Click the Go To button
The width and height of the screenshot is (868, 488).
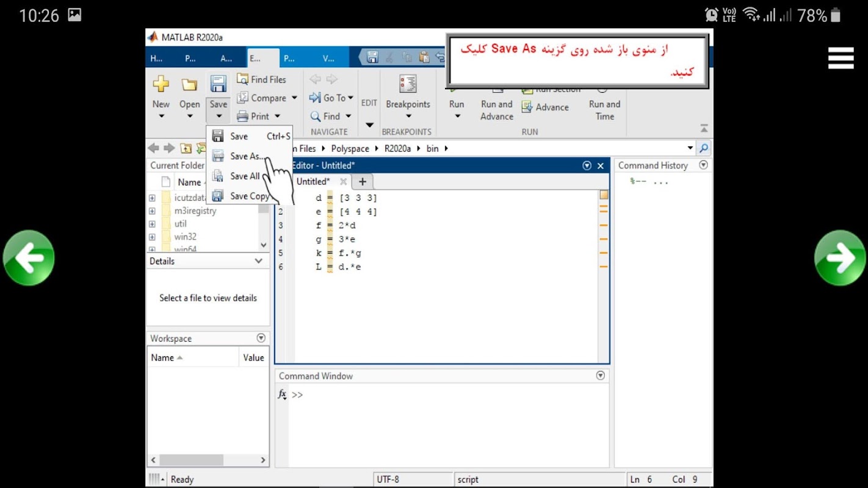coord(327,98)
